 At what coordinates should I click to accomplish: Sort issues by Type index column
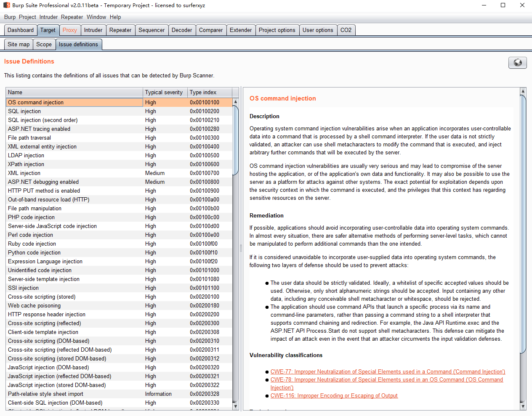tap(203, 93)
